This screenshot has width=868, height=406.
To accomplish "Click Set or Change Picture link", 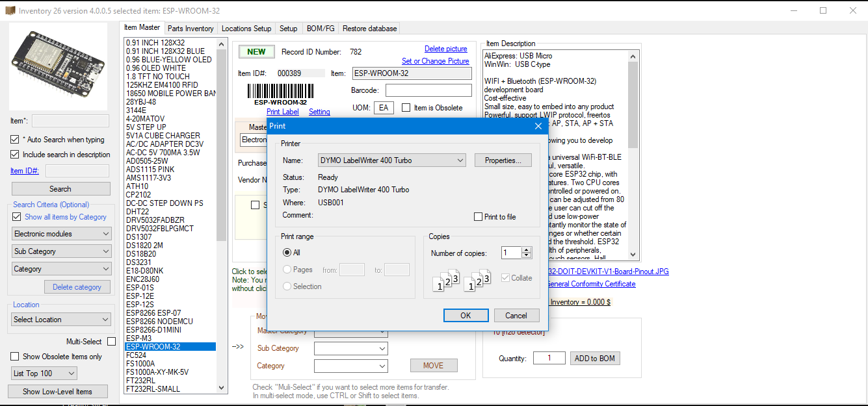I will (x=436, y=61).
